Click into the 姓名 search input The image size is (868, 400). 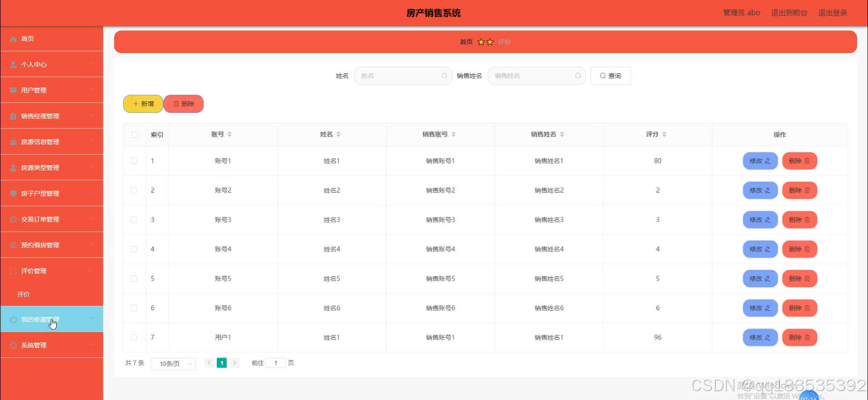(x=403, y=76)
